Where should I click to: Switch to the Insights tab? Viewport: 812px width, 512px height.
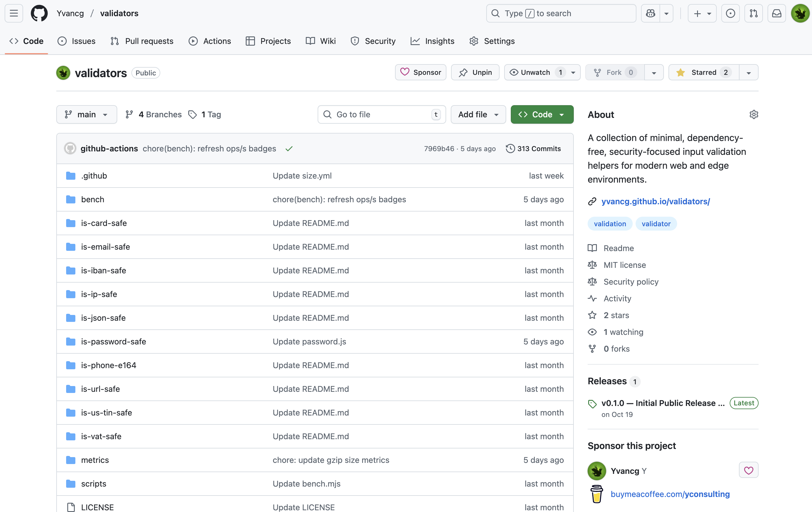433,41
